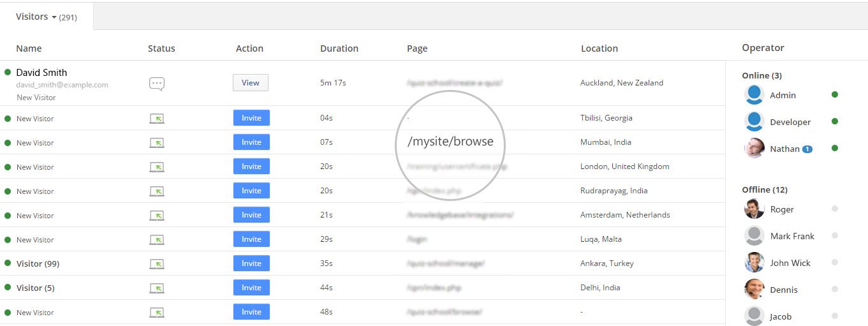Click Mark Frank's placeholder avatar
The width and height of the screenshot is (868, 326).
(x=754, y=236)
